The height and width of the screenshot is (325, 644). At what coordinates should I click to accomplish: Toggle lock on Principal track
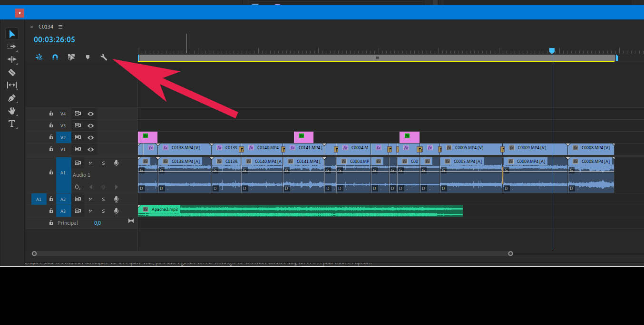point(51,223)
